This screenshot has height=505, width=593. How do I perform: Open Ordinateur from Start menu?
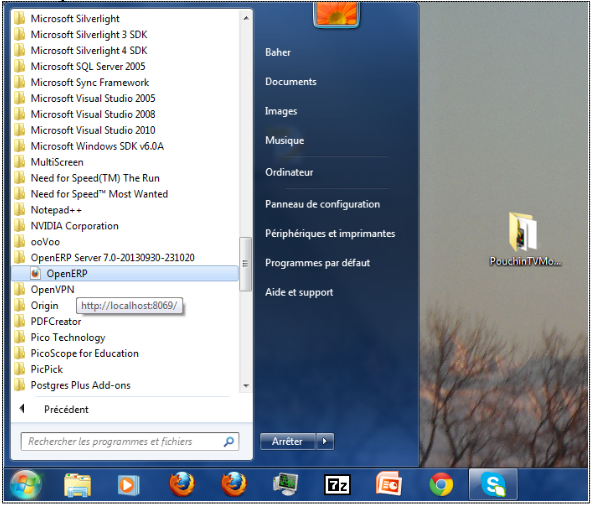289,172
